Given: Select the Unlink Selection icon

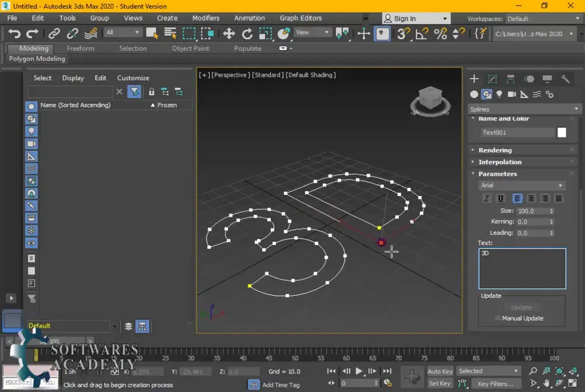Looking at the screenshot, I should [72, 33].
